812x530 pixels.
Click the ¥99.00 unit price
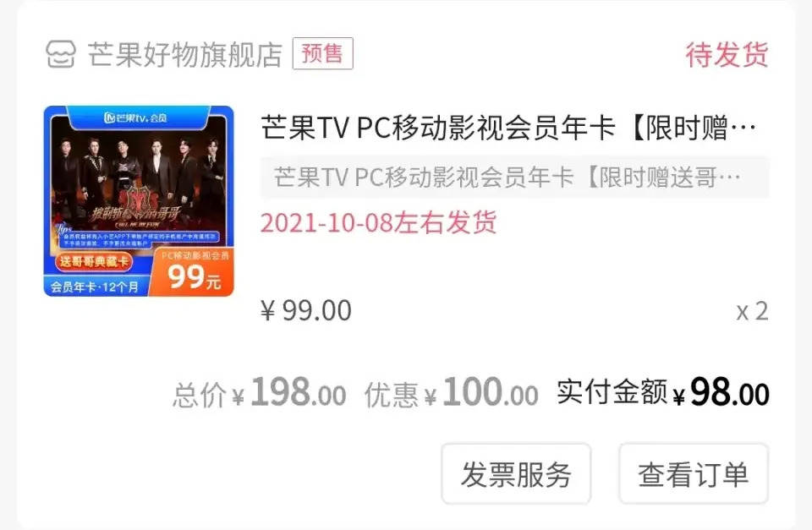(x=306, y=310)
